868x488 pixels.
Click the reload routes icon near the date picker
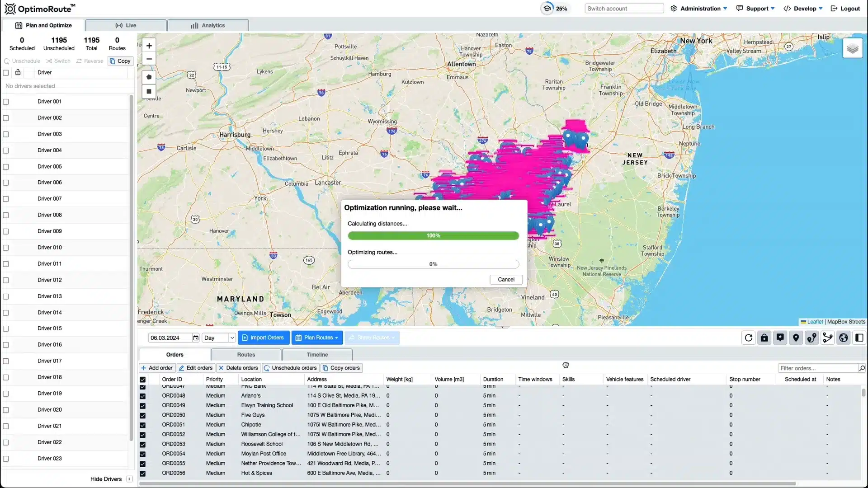click(748, 338)
